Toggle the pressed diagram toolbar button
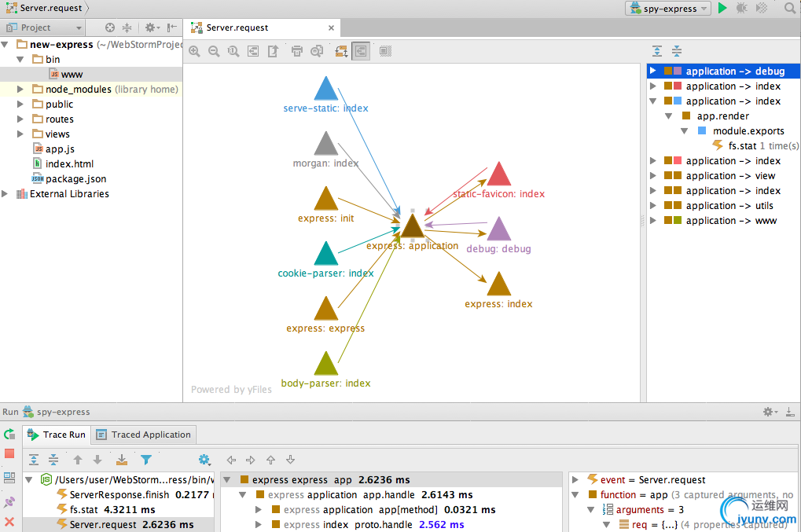 [x=361, y=51]
